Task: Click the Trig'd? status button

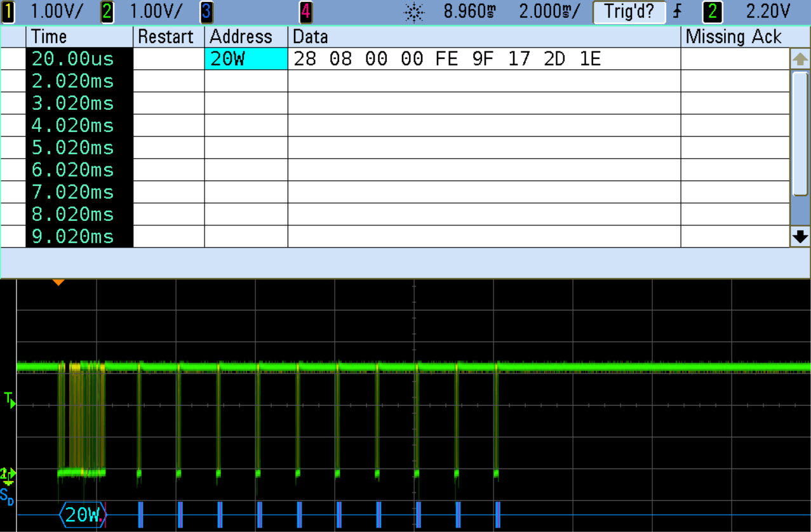Action: tap(629, 11)
